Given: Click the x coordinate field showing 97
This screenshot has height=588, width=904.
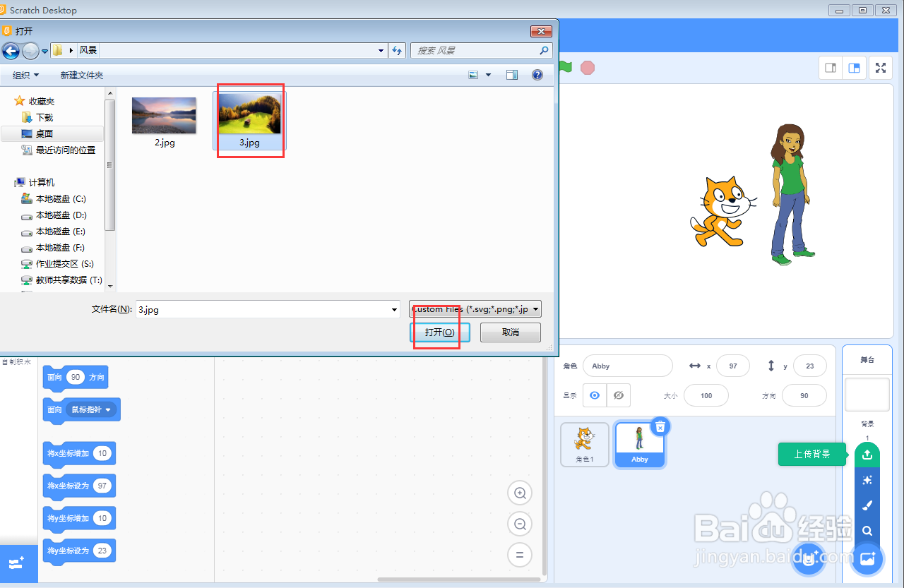Looking at the screenshot, I should pyautogui.click(x=732, y=366).
